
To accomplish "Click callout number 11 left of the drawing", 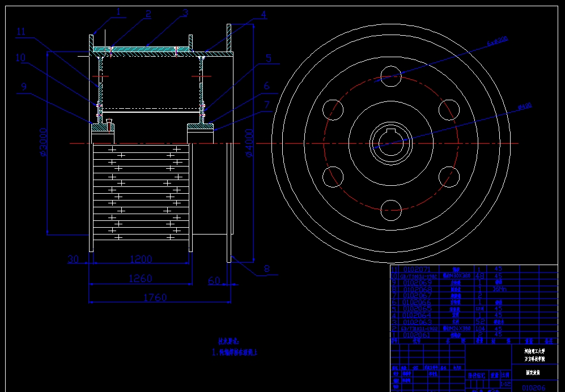I will (21, 31).
